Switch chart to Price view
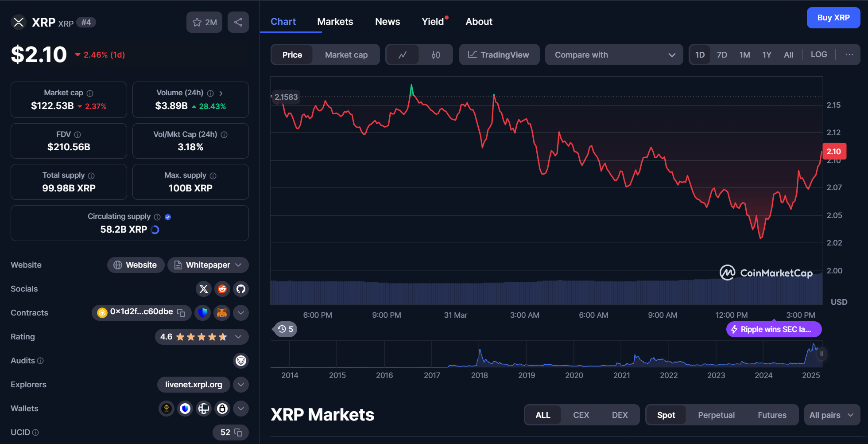Screen dimensions: 868x444 292,55
